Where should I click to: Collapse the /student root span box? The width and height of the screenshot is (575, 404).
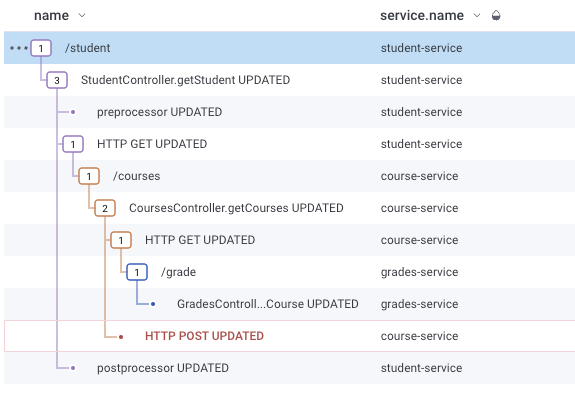point(41,48)
